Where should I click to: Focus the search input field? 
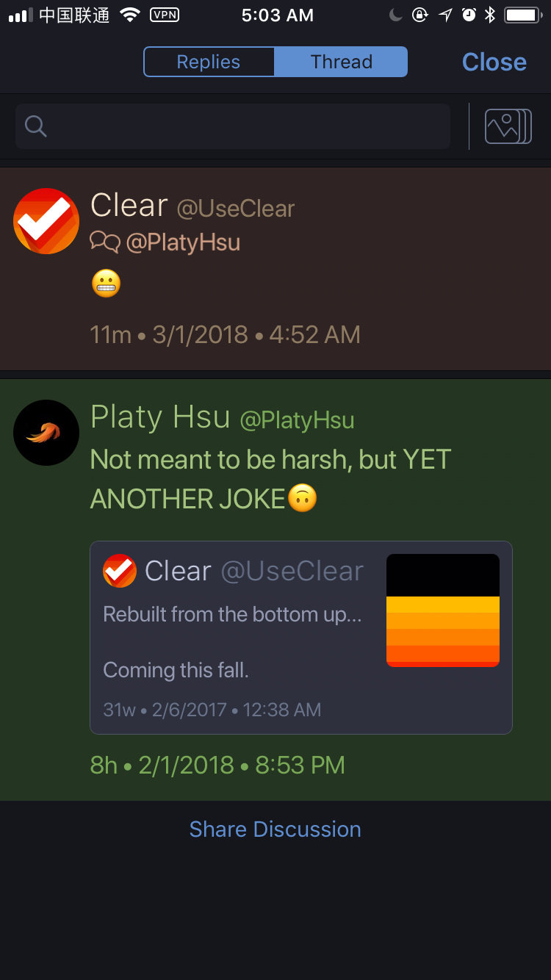tap(233, 126)
